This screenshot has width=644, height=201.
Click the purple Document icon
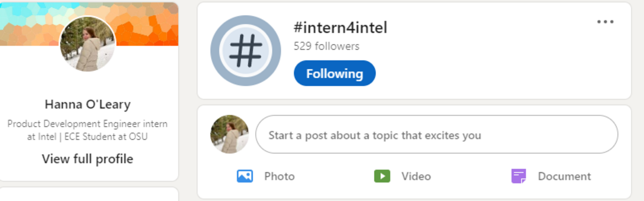click(519, 176)
